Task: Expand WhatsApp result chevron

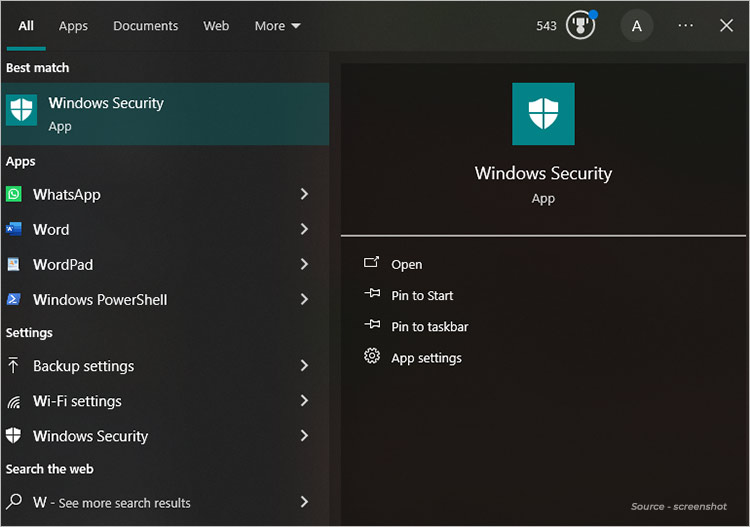Action: pyautogui.click(x=304, y=194)
